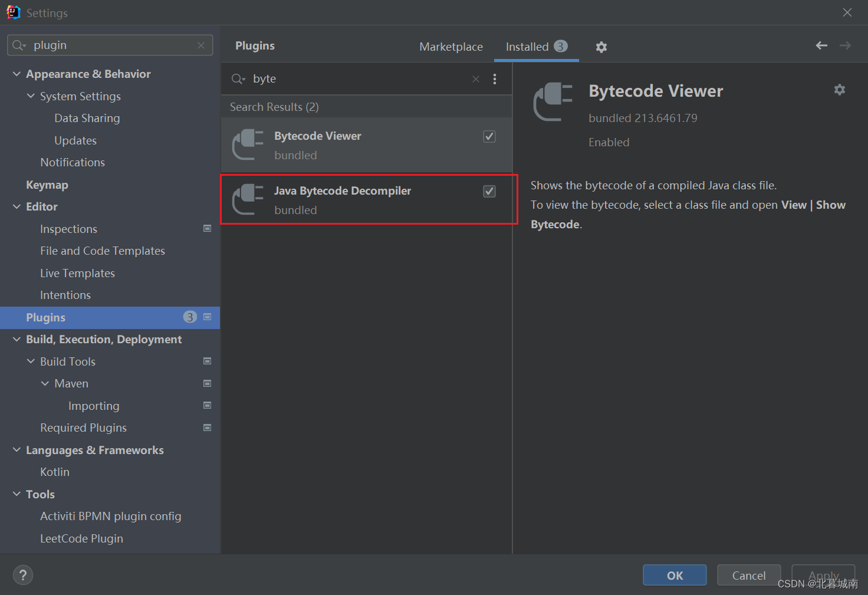868x595 pixels.
Task: Open plugin search options three-dot menu
Action: [x=495, y=79]
